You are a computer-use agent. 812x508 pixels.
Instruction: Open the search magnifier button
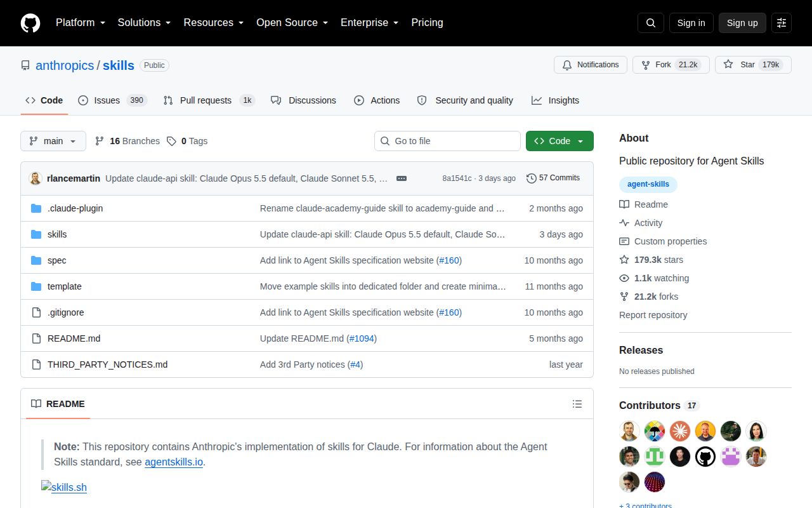[x=651, y=23]
